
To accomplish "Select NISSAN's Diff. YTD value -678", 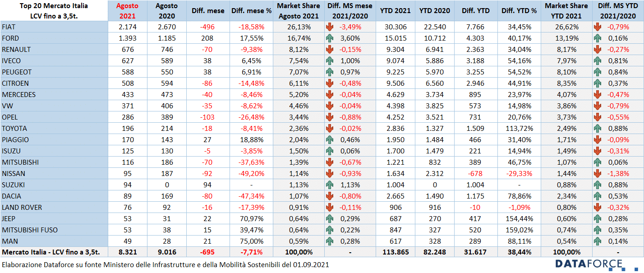I will tap(475, 173).
